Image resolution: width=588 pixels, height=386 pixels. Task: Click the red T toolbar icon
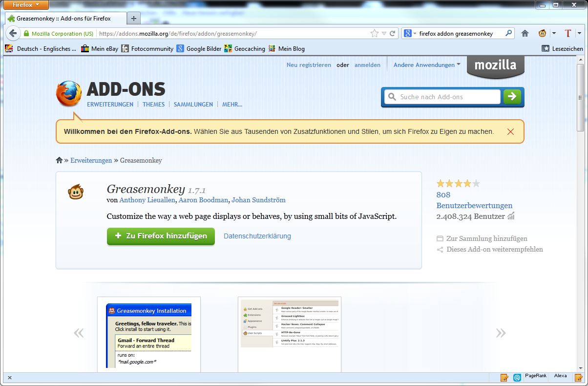click(568, 34)
